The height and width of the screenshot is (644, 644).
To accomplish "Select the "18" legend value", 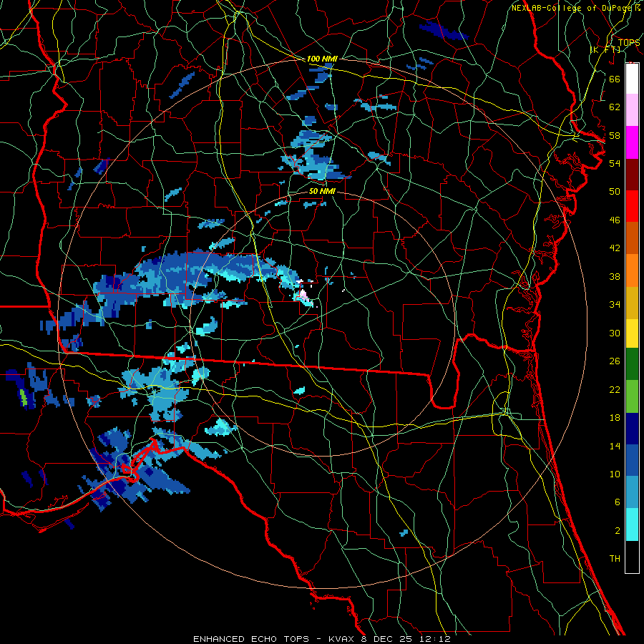I will [615, 418].
